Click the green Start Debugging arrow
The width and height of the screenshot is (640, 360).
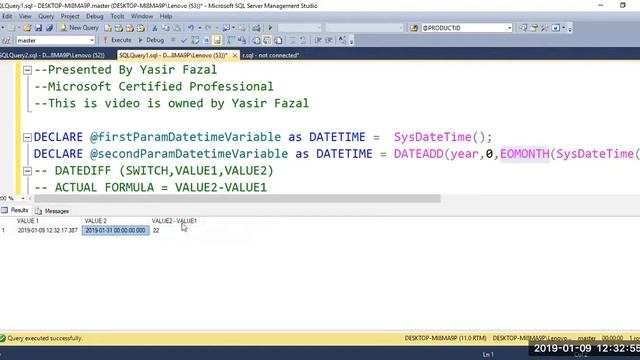[270, 28]
